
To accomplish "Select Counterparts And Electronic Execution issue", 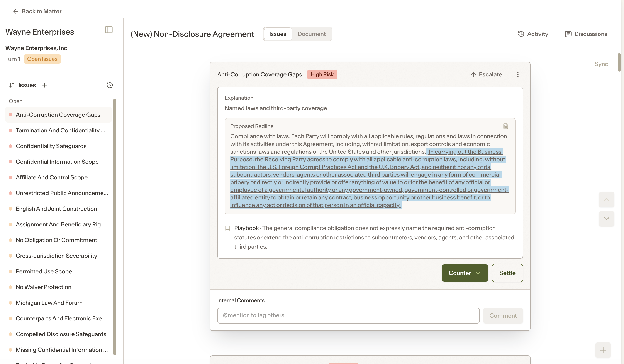I will click(58, 318).
